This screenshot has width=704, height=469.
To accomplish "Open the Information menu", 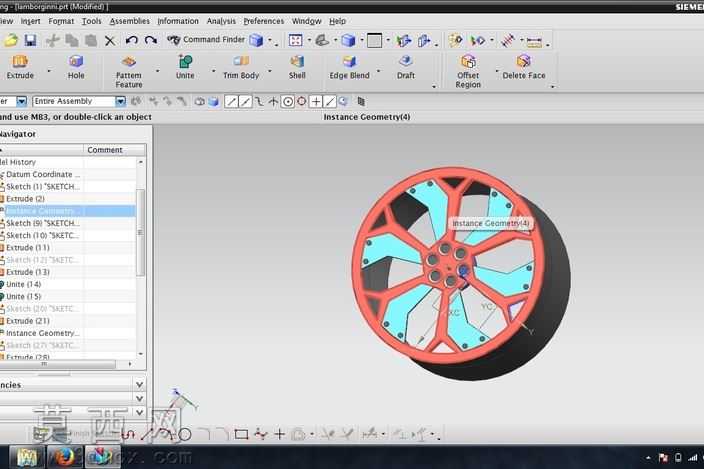I will point(178,21).
